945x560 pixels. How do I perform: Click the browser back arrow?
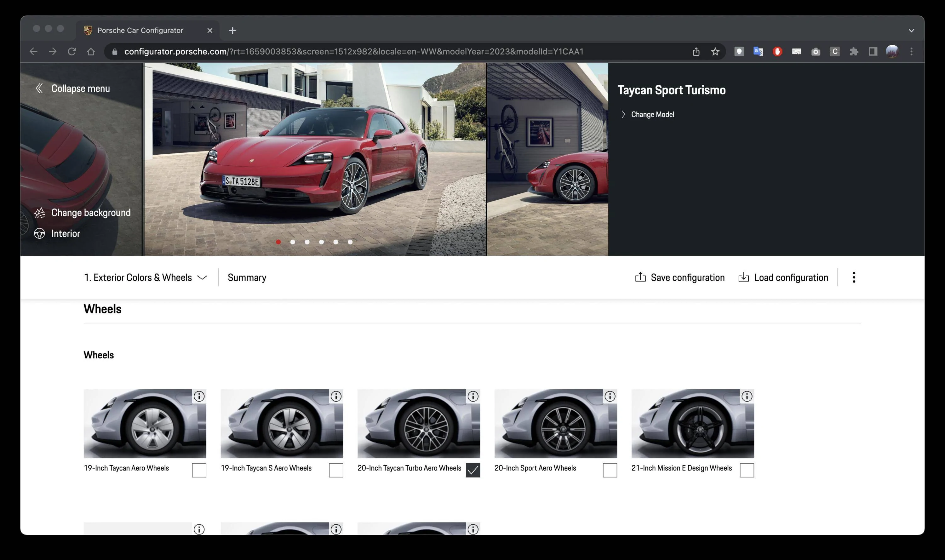(x=34, y=51)
